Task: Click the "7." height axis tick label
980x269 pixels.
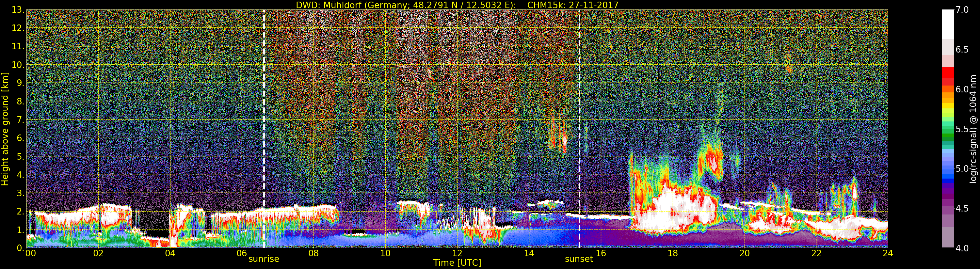Action: (20, 120)
